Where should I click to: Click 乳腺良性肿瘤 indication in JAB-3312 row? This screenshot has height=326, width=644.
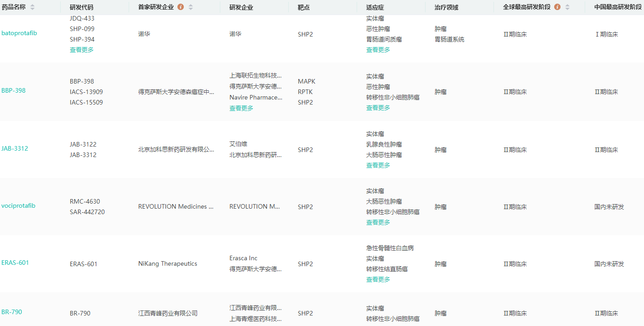click(x=384, y=144)
